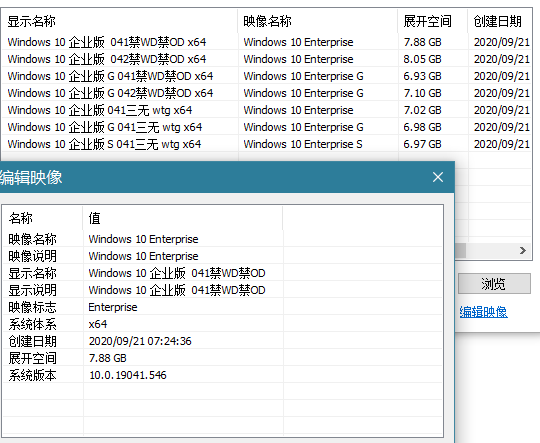This screenshot has height=443, width=540.
Task: Click the 创建日期 column header
Action: [499, 21]
